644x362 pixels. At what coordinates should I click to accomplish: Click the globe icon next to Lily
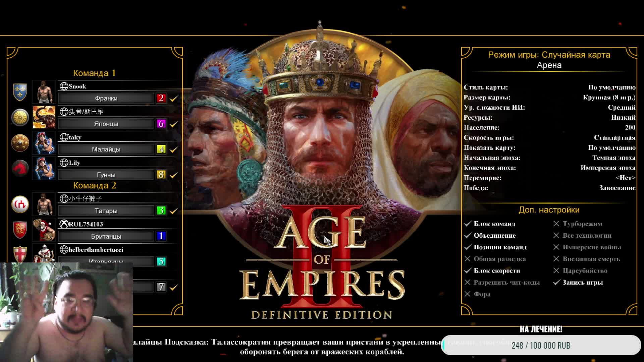(x=64, y=163)
